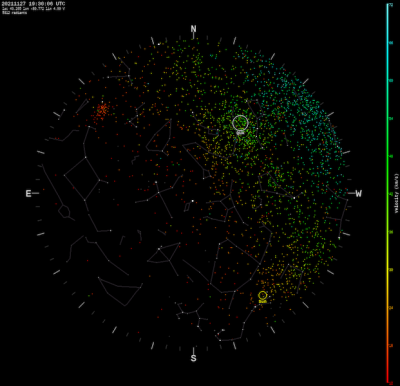Click the bright white star at chart center

point(193,201)
